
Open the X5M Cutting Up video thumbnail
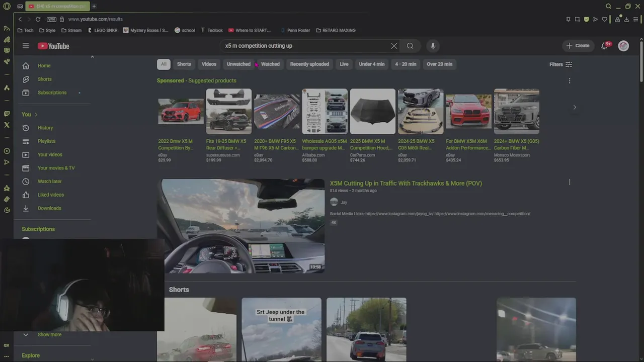[x=242, y=226]
